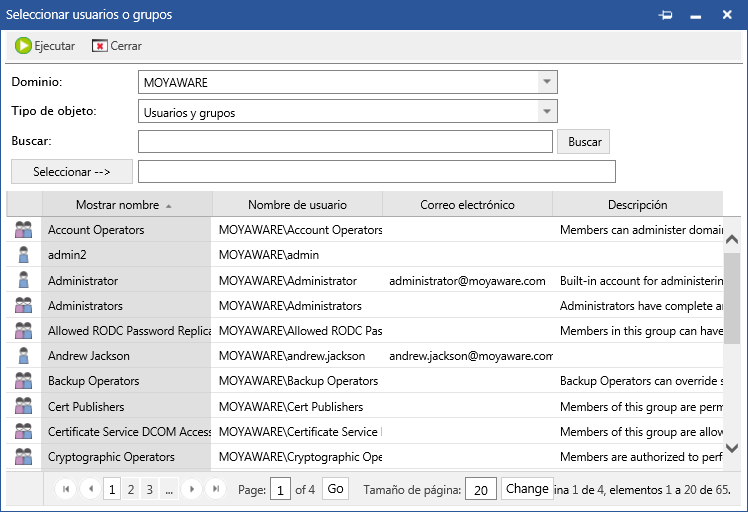The image size is (748, 512).
Task: Open the Dominio MOYAWARE dropdown
Action: pos(547,82)
